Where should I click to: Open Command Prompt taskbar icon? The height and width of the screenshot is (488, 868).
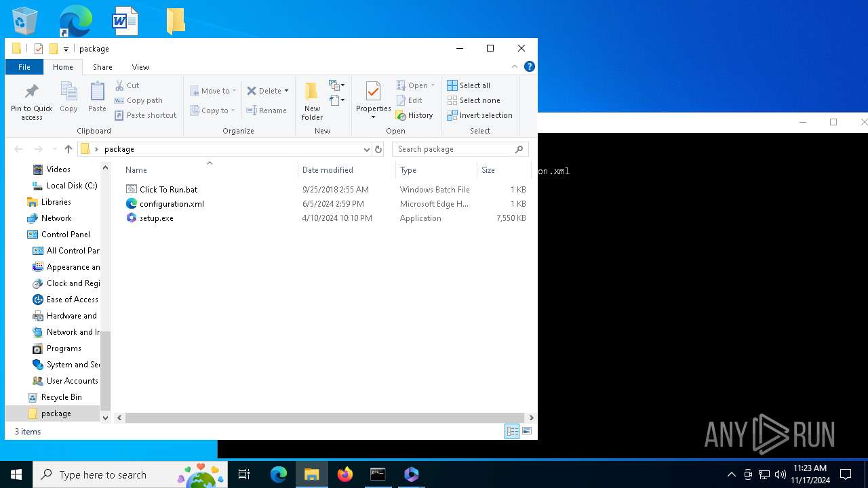click(378, 474)
